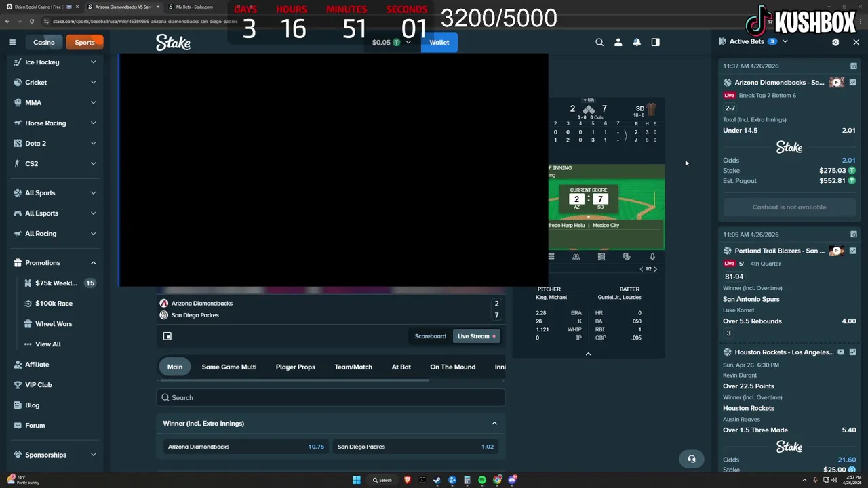
Task: Open stream thumbnail for Arizona Diamondbacks bet
Action: (837, 83)
